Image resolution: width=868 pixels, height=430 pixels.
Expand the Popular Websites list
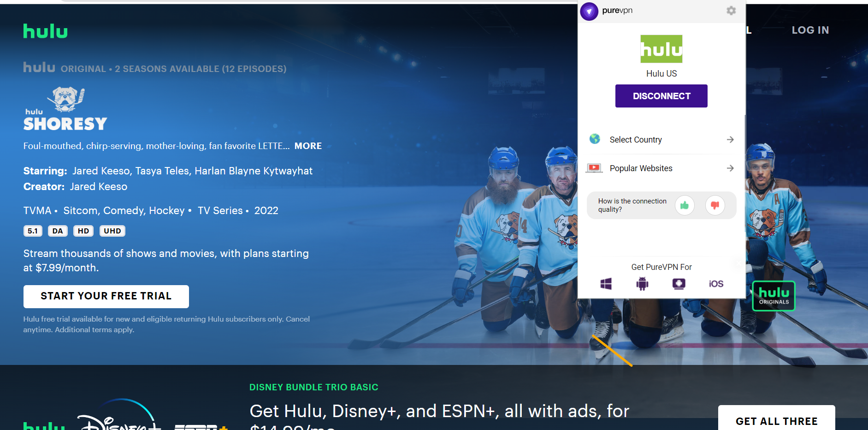coord(730,168)
